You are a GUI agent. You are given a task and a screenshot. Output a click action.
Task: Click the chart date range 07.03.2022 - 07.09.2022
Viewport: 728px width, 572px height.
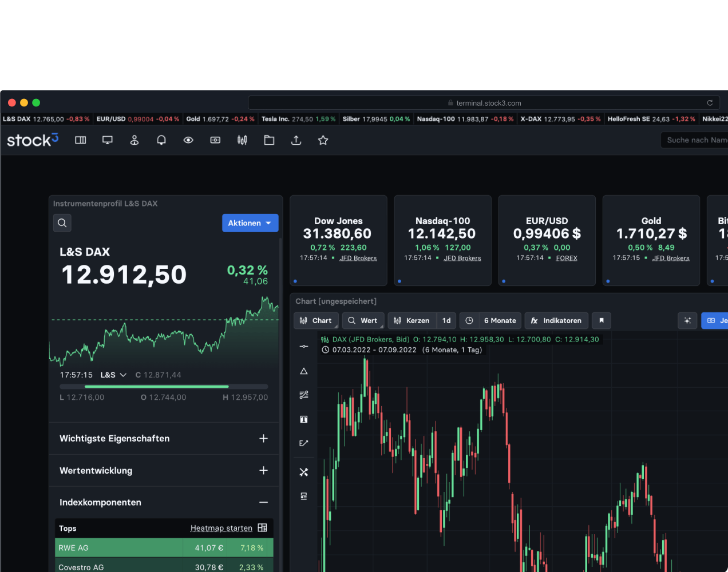coord(374,350)
